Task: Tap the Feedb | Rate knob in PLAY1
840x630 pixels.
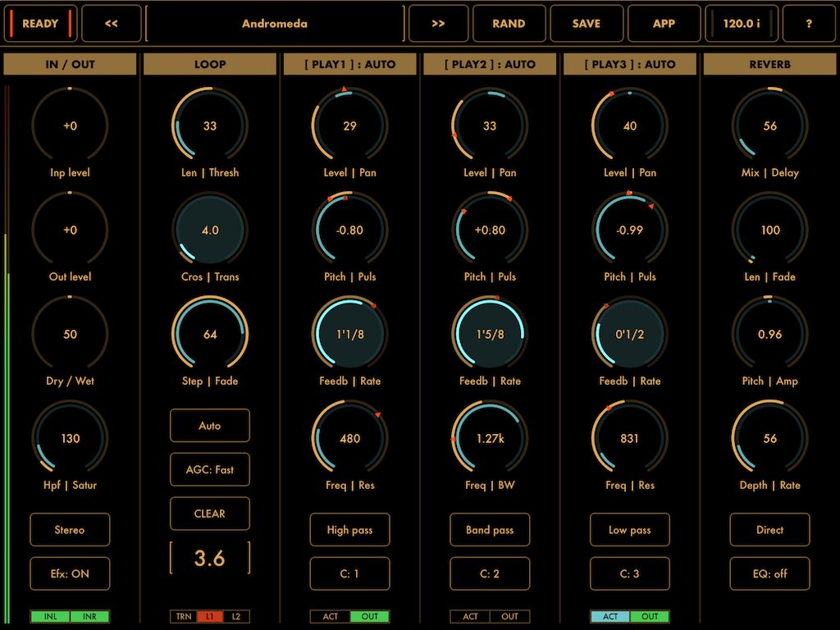Action: coord(349,335)
